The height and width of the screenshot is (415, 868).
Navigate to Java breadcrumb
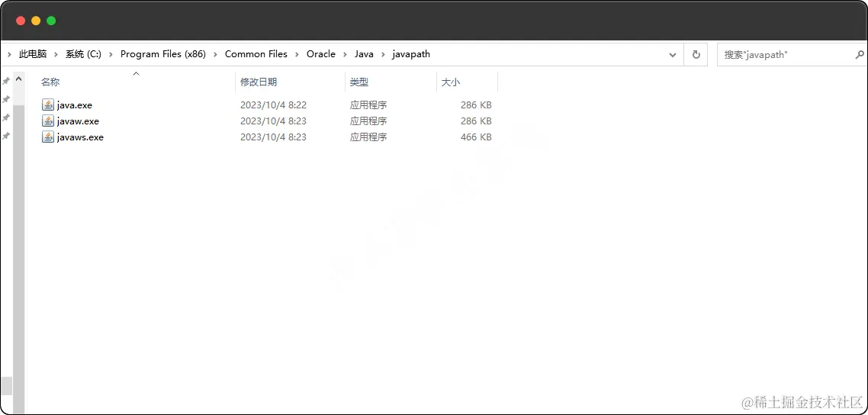[x=365, y=54]
